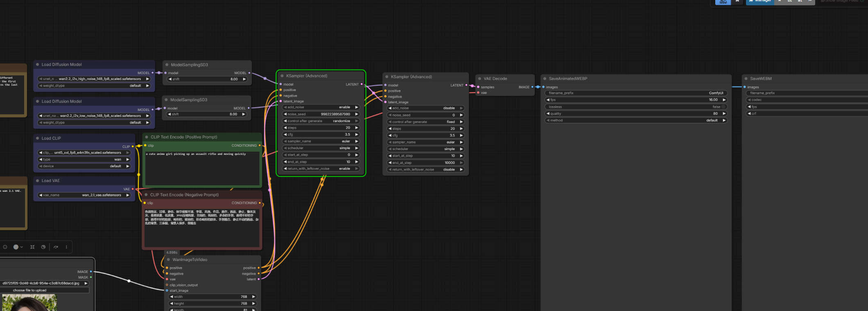The height and width of the screenshot is (311, 868).
Task: Collapse the Load CLIP node via its title dot
Action: click(38, 138)
